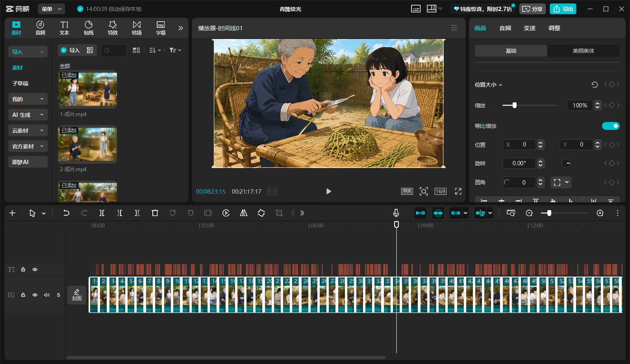The width and height of the screenshot is (630, 364).
Task: Click the 导入 import media button
Action: [70, 50]
